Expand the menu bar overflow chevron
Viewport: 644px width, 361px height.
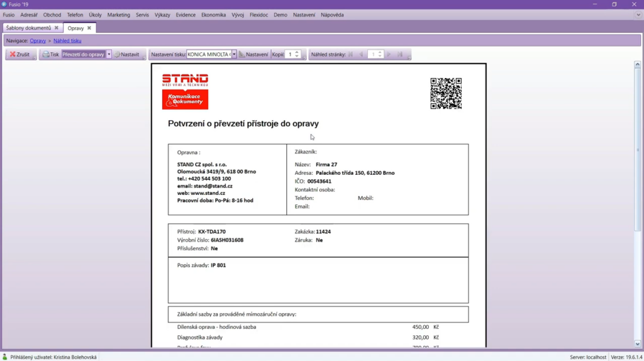pos(638,15)
